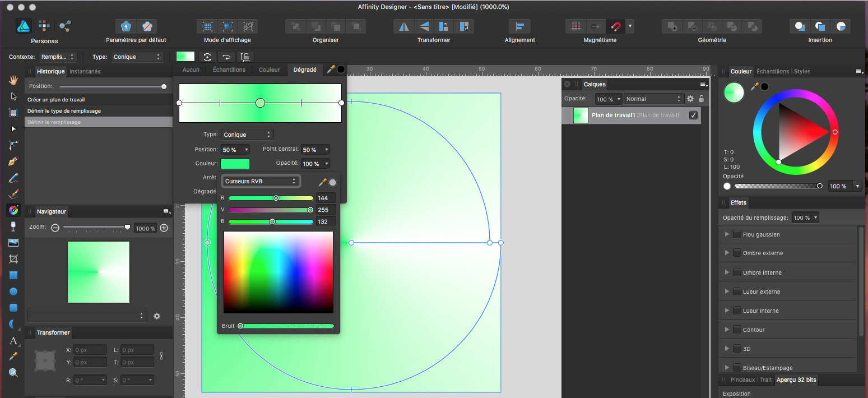The width and height of the screenshot is (868, 398).
Task: Enable the Ombre externe effect checkbox
Action: [737, 253]
